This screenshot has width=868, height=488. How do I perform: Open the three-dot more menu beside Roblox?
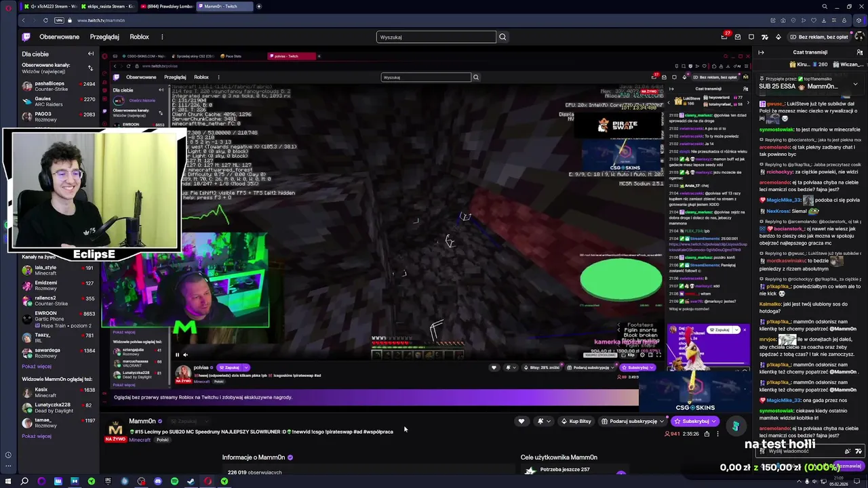(x=162, y=37)
